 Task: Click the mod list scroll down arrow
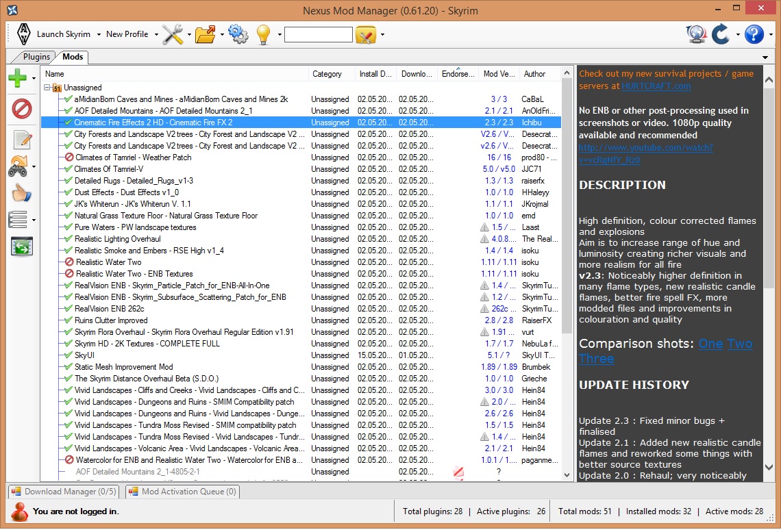567,474
